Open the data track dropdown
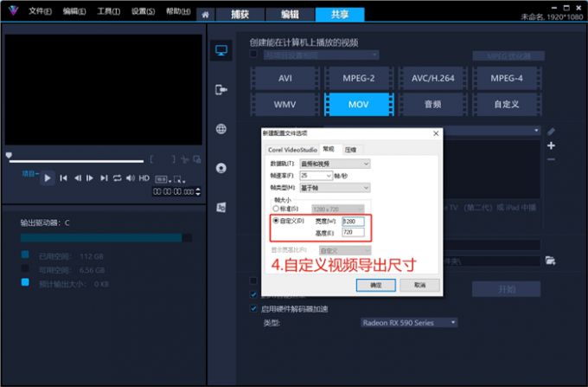 335,164
